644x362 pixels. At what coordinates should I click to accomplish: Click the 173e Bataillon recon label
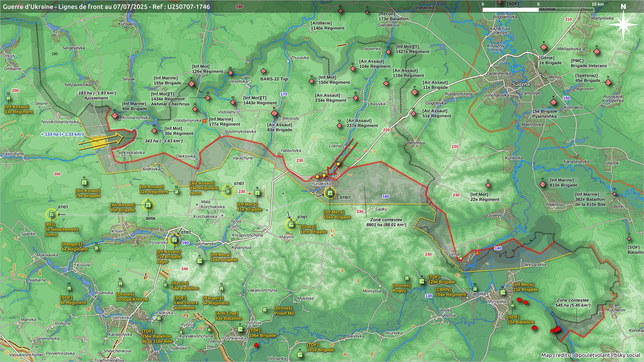(x=393, y=16)
